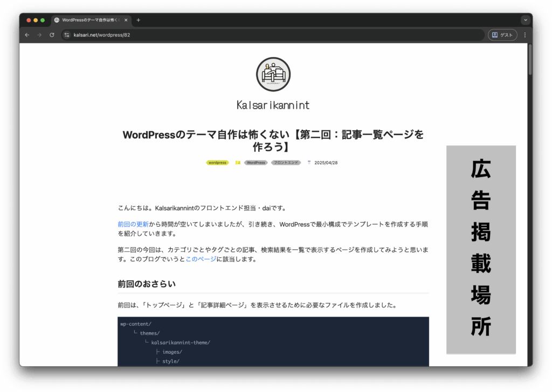
Task: Select the WordPressのテーマ自作は怖くない tab
Action: pyautogui.click(x=91, y=20)
